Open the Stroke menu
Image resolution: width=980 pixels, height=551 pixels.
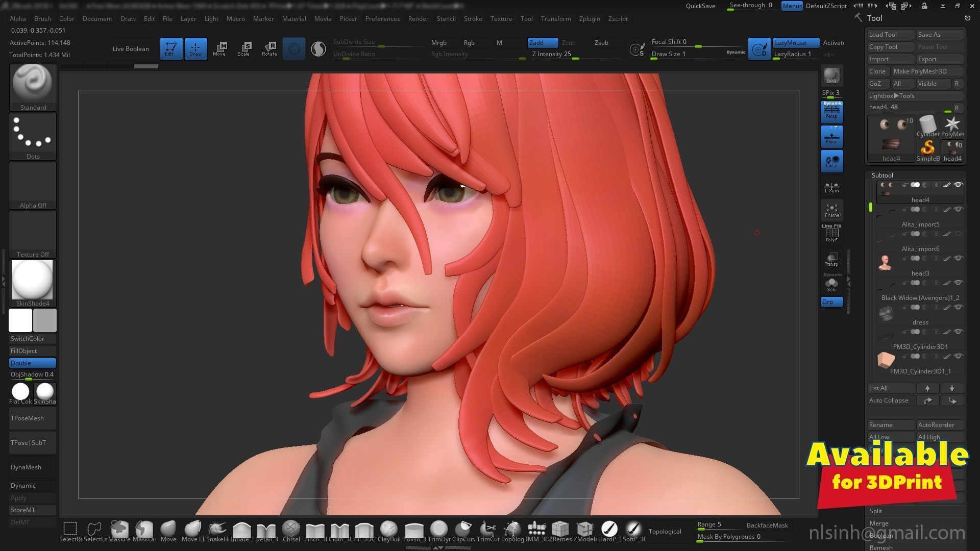[472, 18]
